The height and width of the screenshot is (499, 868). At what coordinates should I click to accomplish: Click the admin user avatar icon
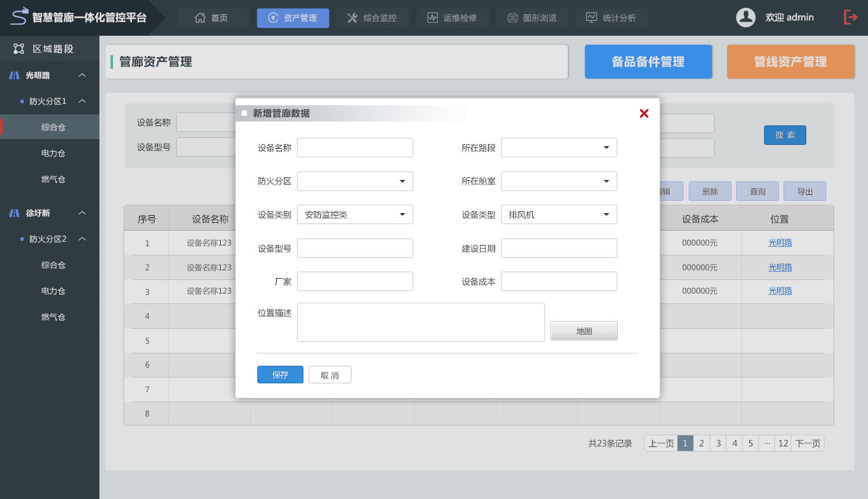[745, 18]
